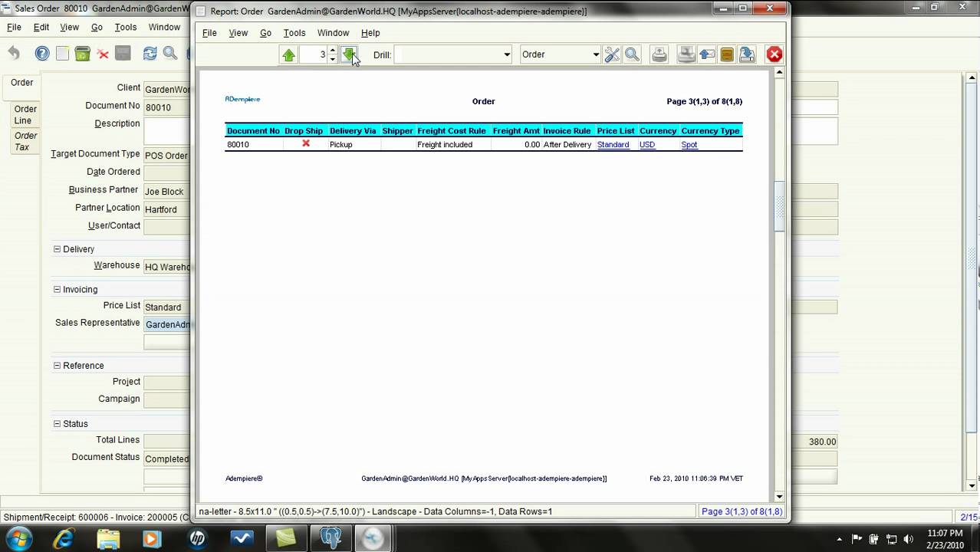The width and height of the screenshot is (980, 552).
Task: Click the red X Drop Ship indicator
Action: coord(306,143)
